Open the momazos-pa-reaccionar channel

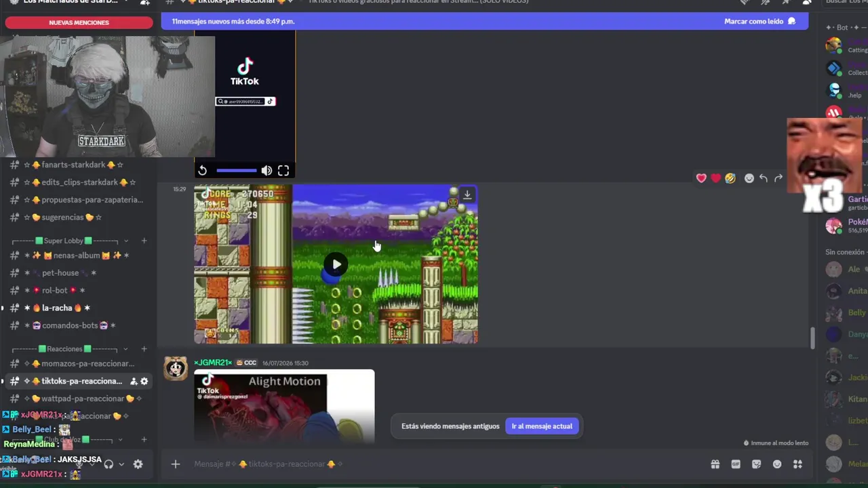[x=79, y=363]
